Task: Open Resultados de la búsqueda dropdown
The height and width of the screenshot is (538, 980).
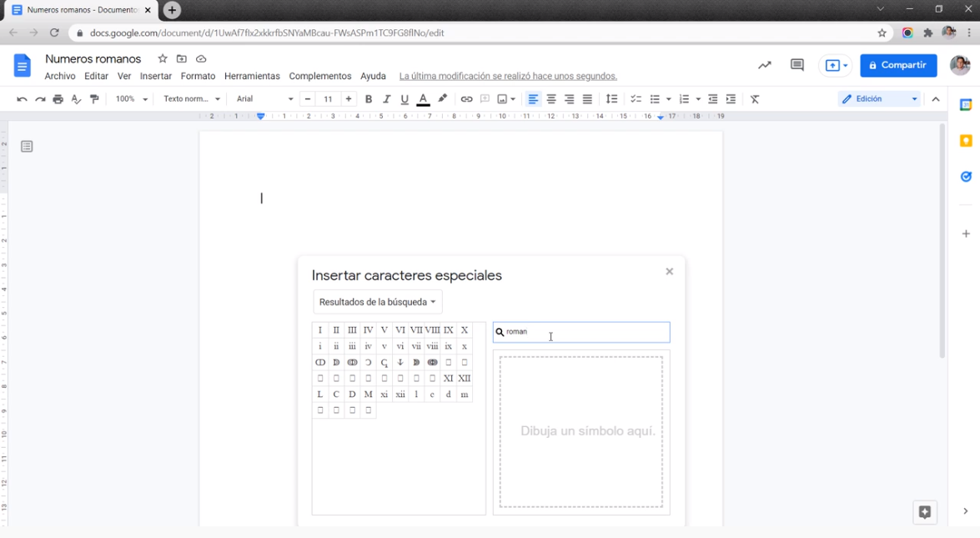Action: point(378,302)
